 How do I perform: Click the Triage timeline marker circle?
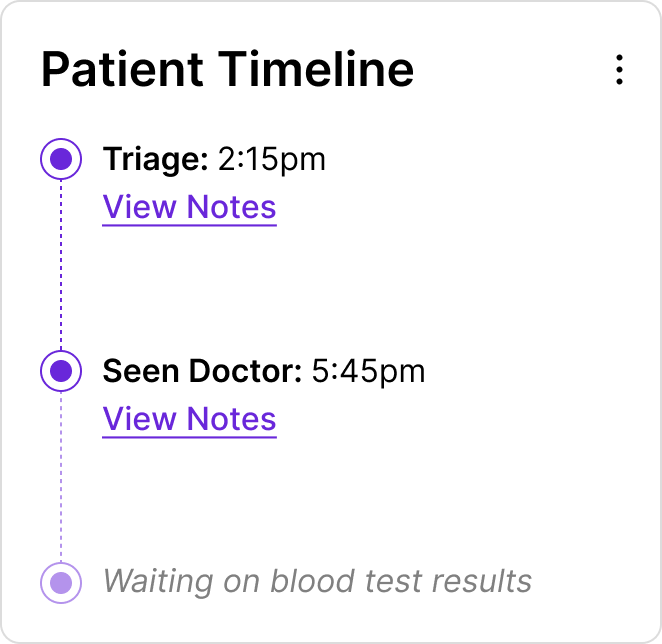61,159
